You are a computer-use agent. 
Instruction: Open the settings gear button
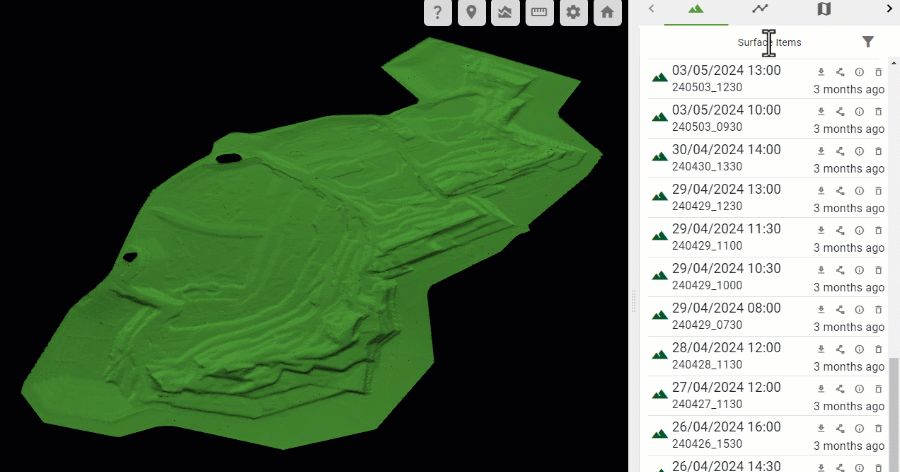[573, 12]
